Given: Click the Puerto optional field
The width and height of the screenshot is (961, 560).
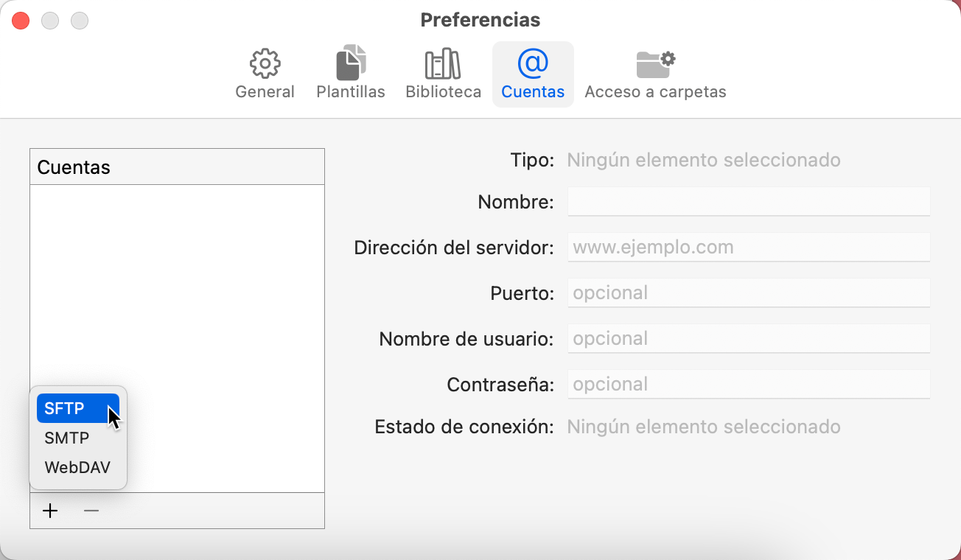Looking at the screenshot, I should [749, 293].
